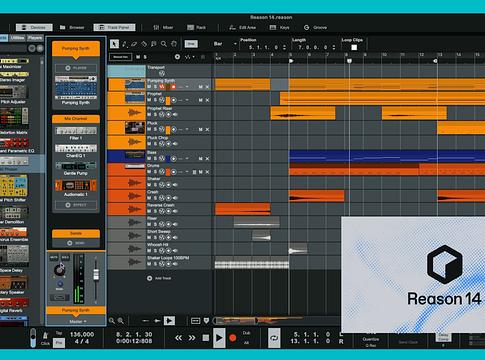Select Gentle Pump device
This screenshot has width=485, height=360.
click(76, 168)
